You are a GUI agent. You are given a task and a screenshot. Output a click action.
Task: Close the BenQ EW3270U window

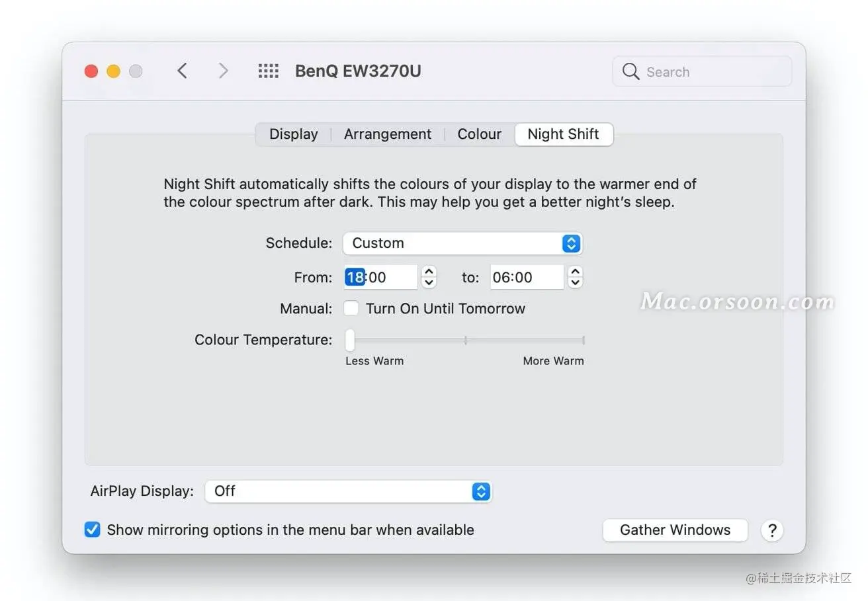click(x=91, y=71)
